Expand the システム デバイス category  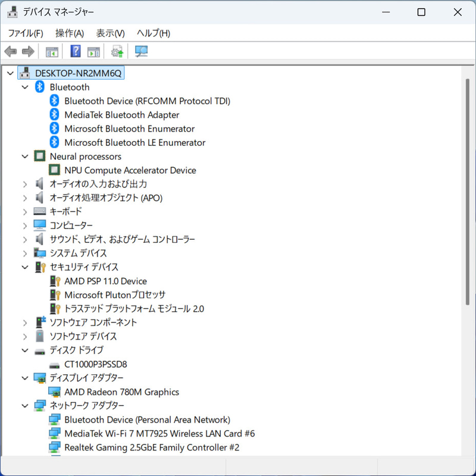[x=25, y=253]
